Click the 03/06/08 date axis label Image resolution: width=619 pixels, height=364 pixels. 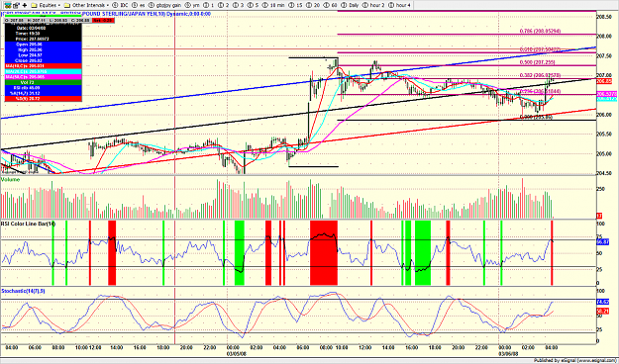509,354
